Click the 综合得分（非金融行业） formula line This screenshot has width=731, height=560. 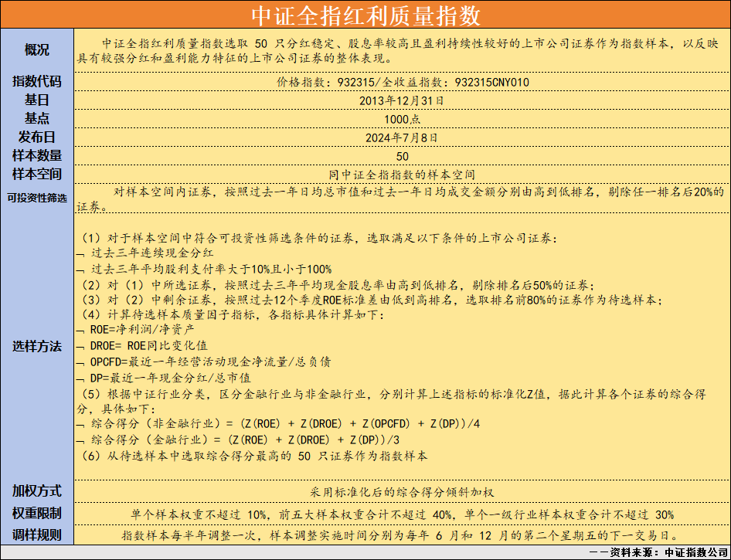point(279,424)
